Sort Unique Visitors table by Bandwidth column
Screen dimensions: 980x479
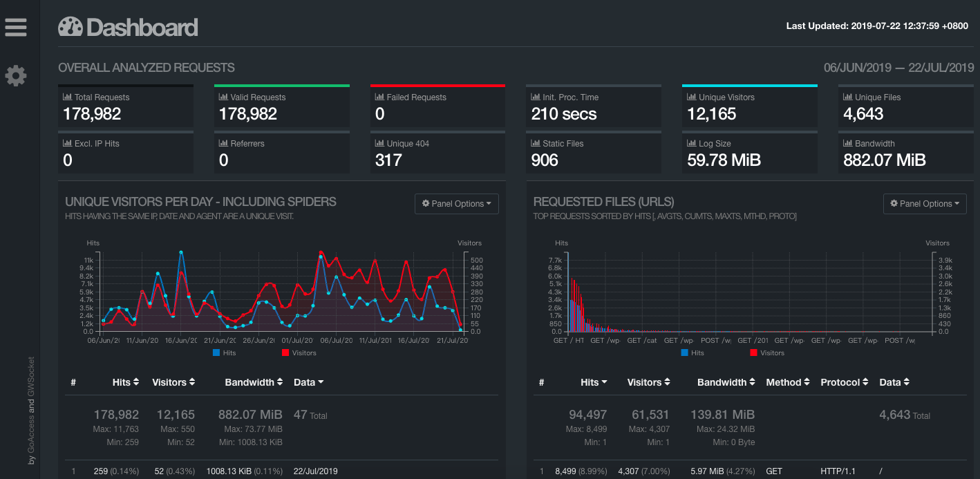(254, 382)
